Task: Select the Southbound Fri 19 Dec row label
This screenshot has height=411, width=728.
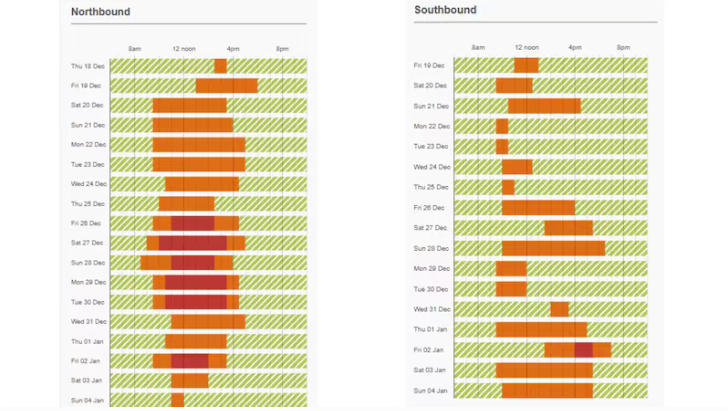Action: click(431, 65)
